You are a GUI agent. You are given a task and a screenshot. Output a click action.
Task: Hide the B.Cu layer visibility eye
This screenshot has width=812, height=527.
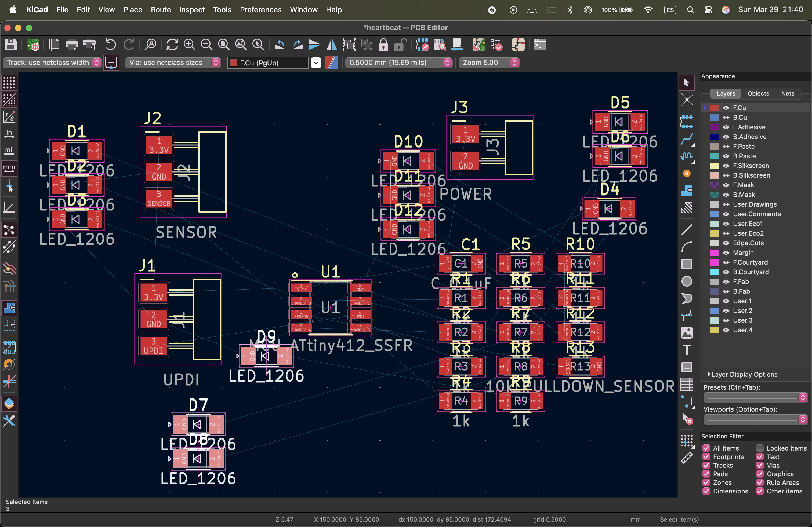726,117
